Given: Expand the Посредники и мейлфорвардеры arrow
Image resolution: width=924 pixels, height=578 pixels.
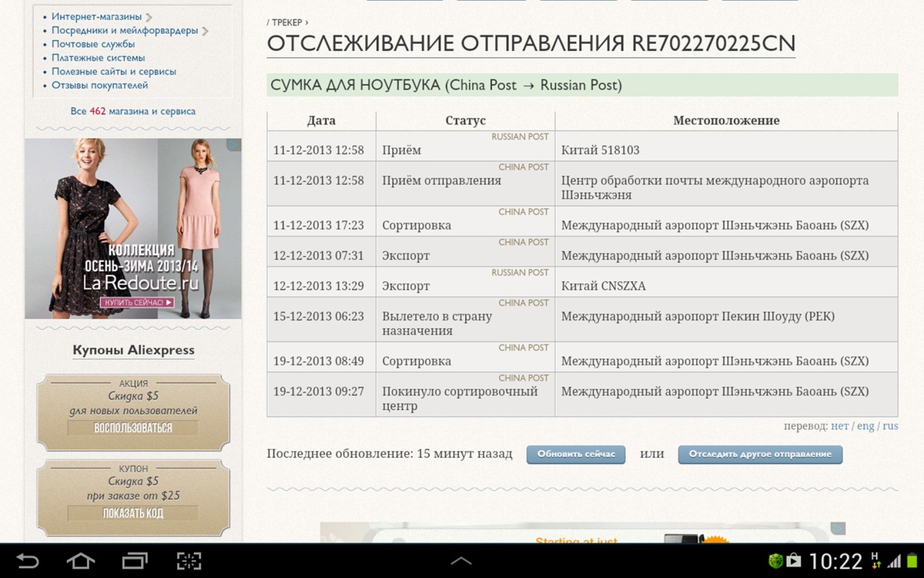Looking at the screenshot, I should click(206, 31).
